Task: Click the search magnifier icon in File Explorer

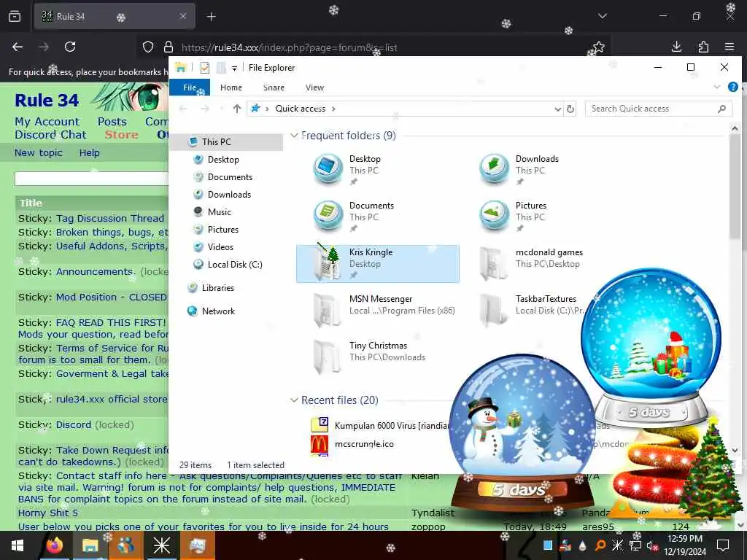Action: coord(721,109)
